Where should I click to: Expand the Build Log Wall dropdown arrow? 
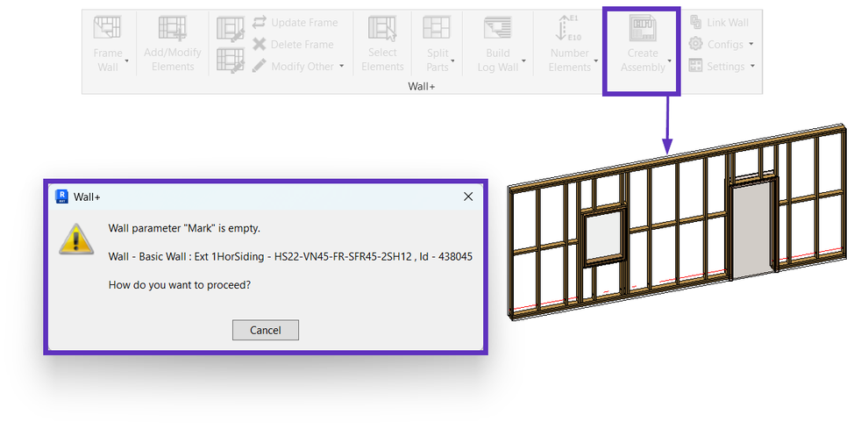click(523, 61)
